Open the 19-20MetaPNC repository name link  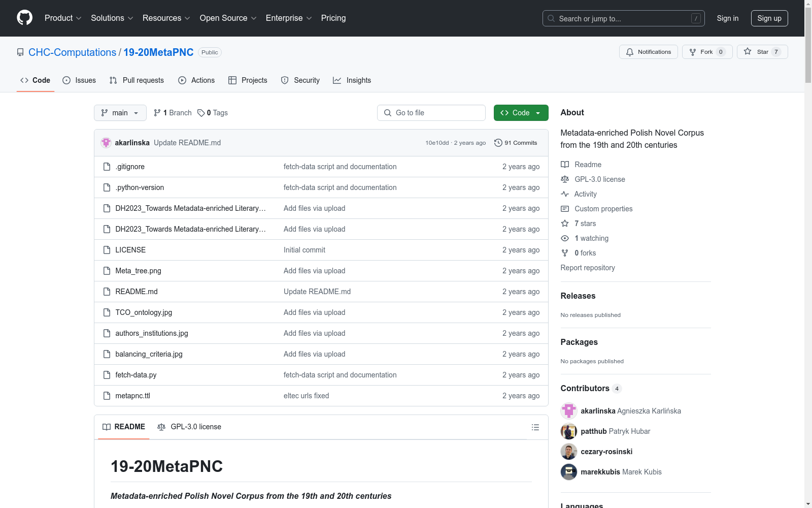click(x=158, y=52)
